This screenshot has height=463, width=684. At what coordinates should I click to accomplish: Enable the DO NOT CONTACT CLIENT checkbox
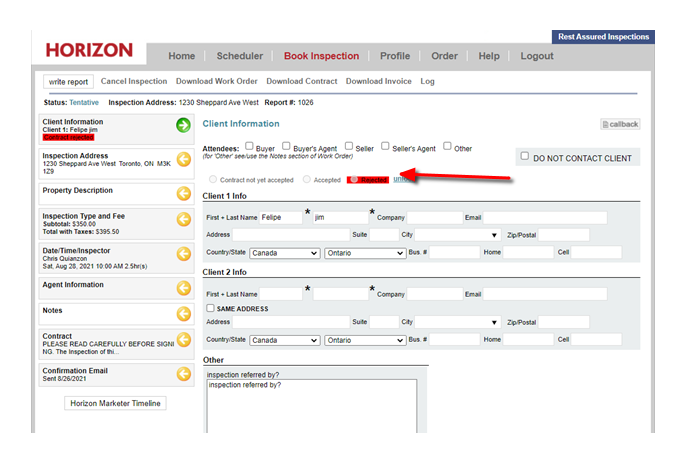[524, 157]
